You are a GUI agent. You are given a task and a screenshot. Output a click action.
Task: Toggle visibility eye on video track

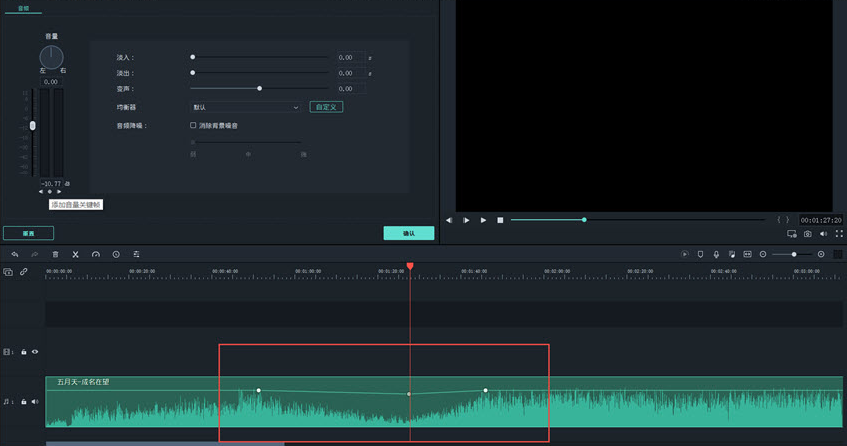click(x=35, y=352)
